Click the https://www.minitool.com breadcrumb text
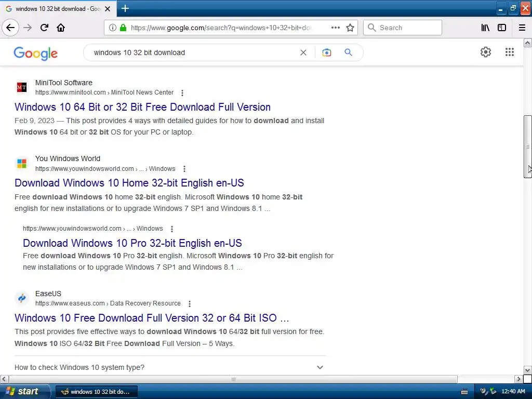The width and height of the screenshot is (532, 399). (71, 92)
